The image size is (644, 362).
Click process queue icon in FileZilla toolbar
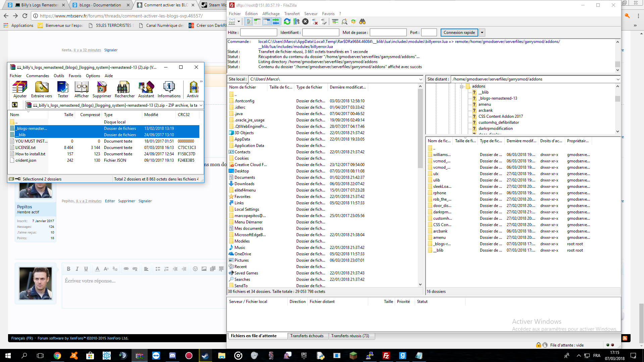click(296, 21)
